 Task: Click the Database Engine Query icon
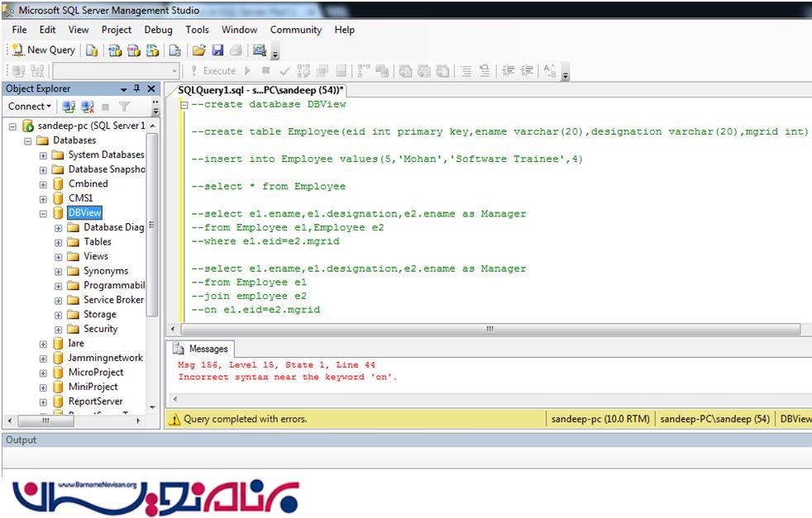(x=92, y=50)
